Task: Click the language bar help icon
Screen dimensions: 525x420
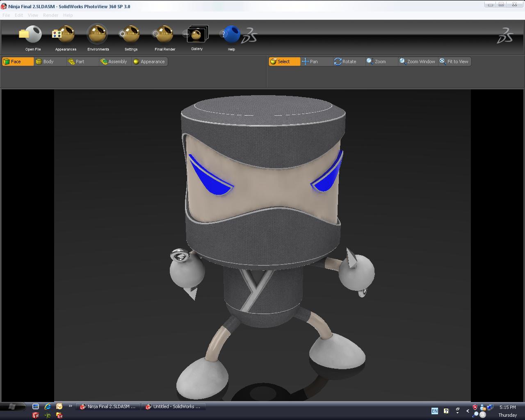Action: pos(446,411)
